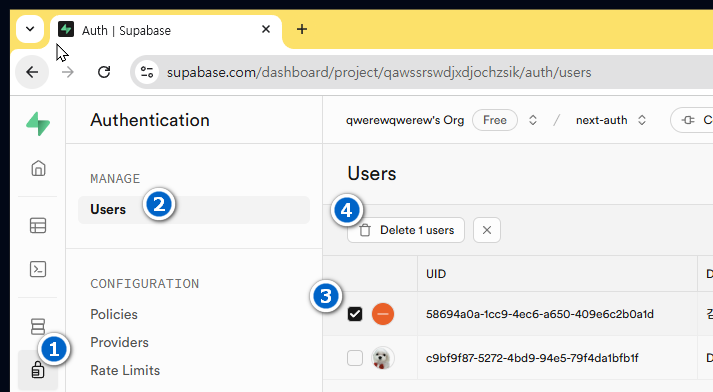The height and width of the screenshot is (392, 713).
Task: Open Rate Limits configuration page
Action: coord(125,370)
